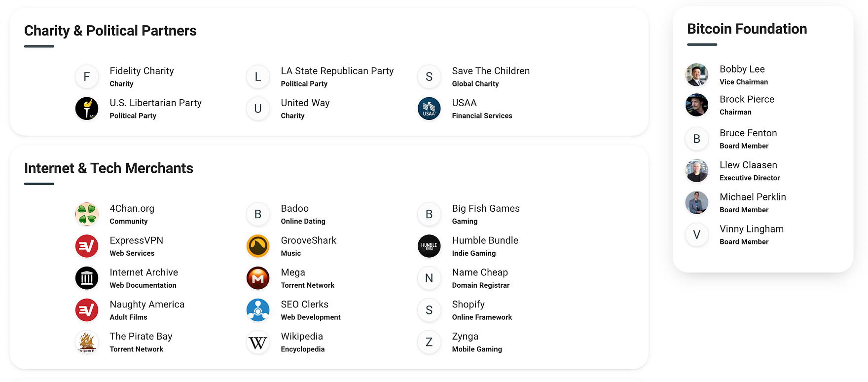Screen dimensions: 868x382
Task: Open the Save The Children link
Action: click(x=491, y=71)
